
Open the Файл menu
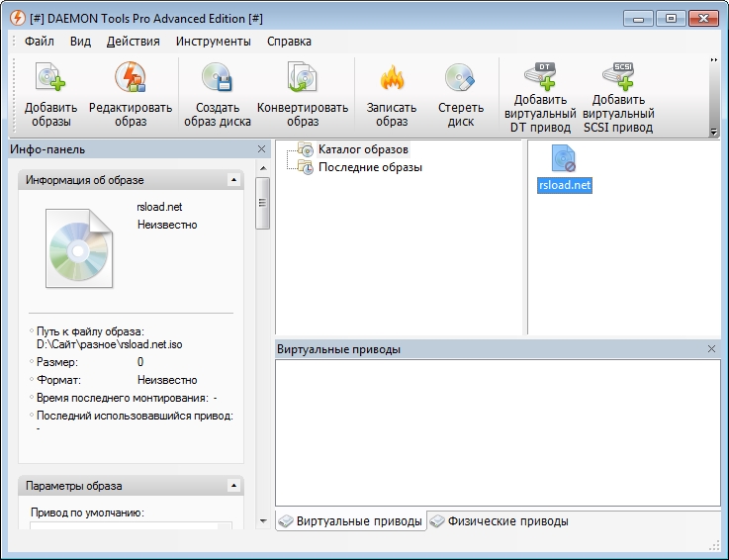(x=40, y=42)
